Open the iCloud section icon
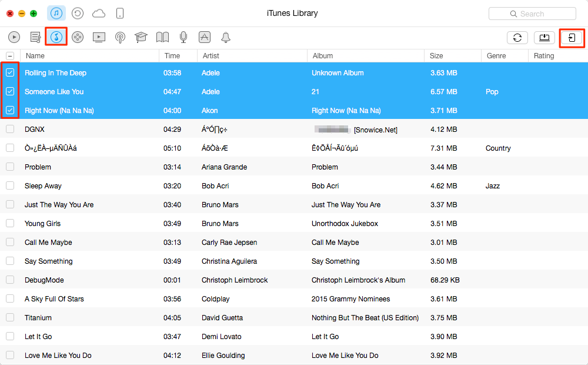 [x=99, y=13]
